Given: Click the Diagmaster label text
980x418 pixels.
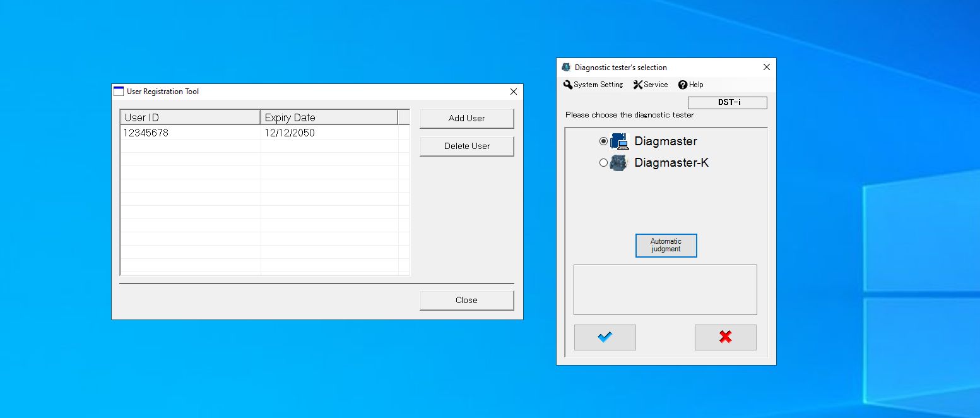Looking at the screenshot, I should click(666, 141).
